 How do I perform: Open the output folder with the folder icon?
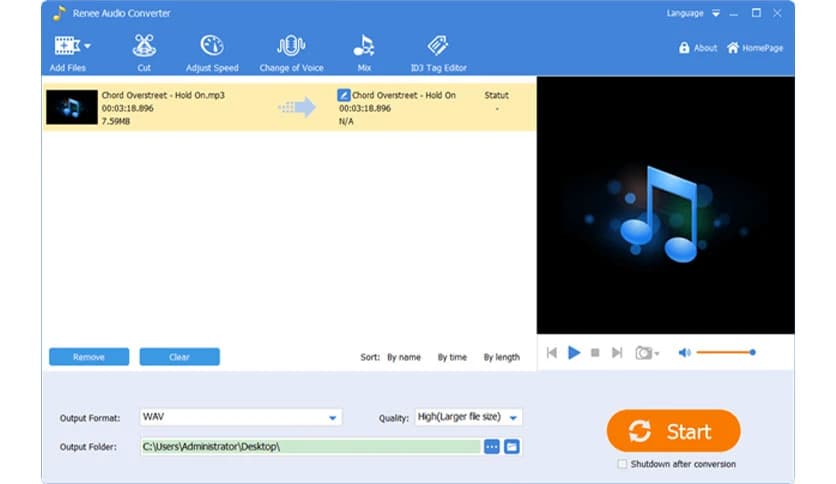[x=512, y=447]
